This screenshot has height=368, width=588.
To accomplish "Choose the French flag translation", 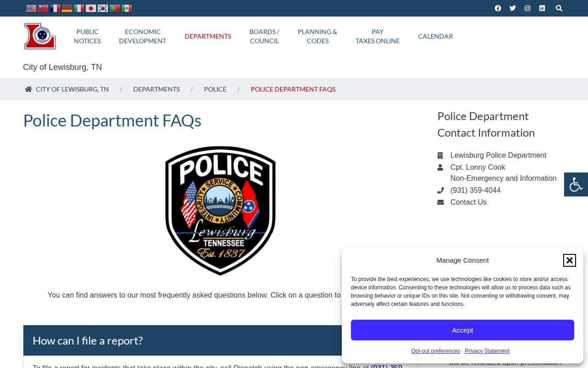I will point(55,8).
